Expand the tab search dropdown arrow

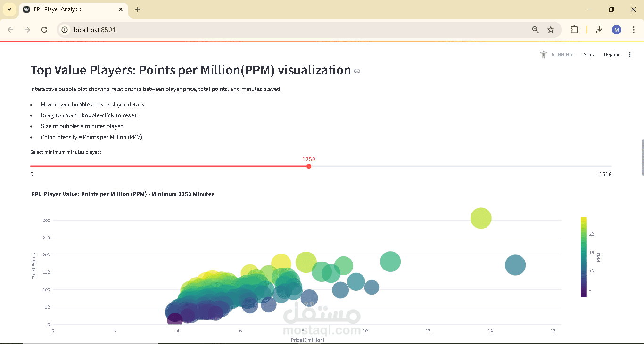point(9,9)
